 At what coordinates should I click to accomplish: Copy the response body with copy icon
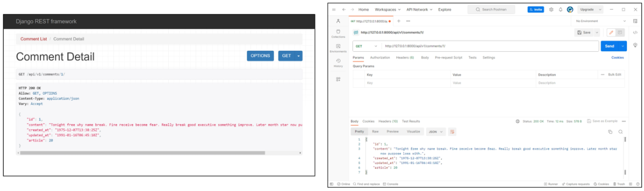(610, 132)
